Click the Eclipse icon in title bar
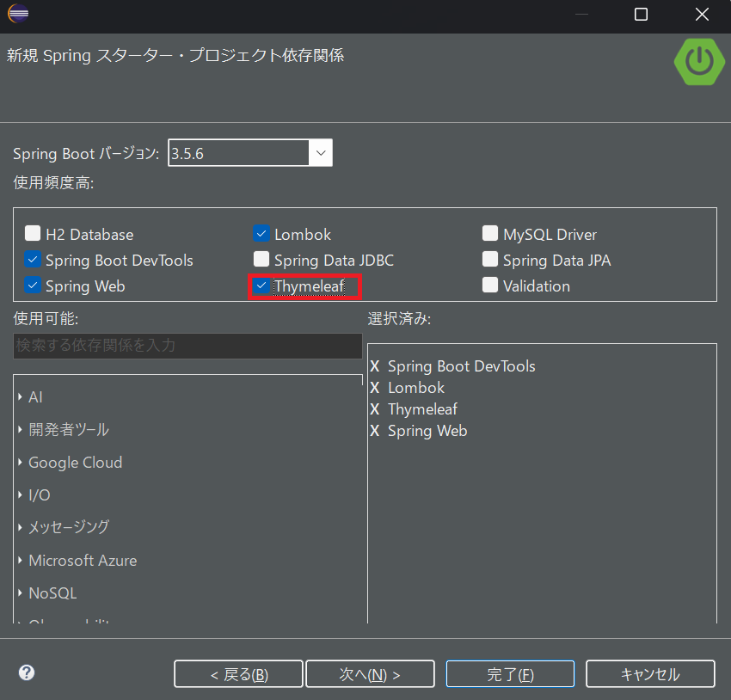 click(x=18, y=15)
